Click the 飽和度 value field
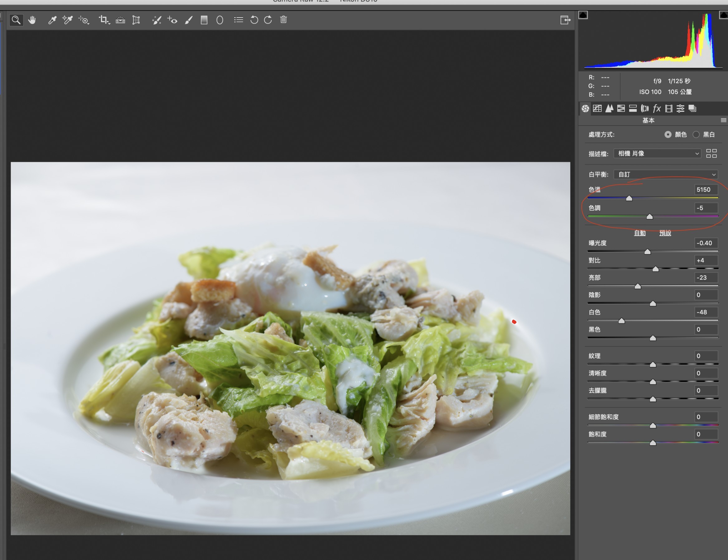Viewport: 728px width, 560px height. [x=706, y=434]
